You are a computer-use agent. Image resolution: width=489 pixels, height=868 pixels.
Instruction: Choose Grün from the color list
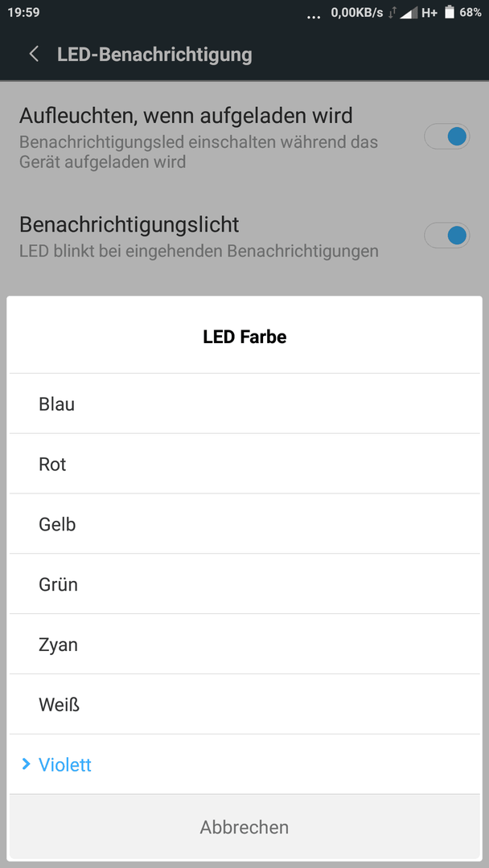[x=244, y=584]
